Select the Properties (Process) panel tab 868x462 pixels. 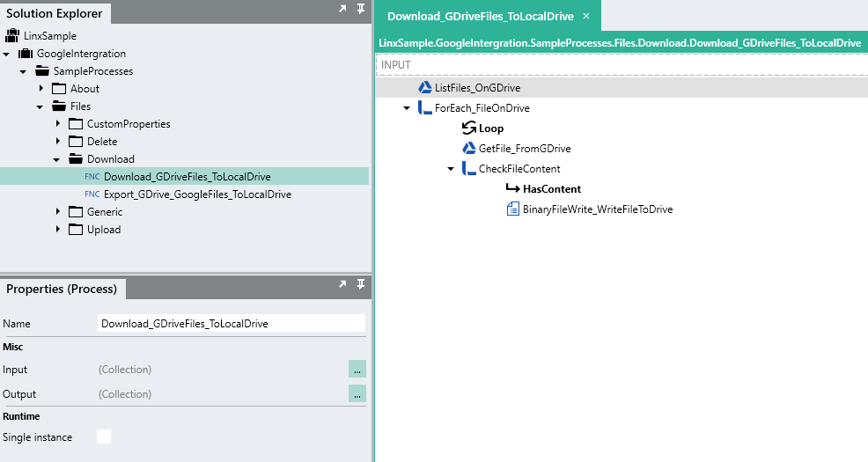[62, 289]
